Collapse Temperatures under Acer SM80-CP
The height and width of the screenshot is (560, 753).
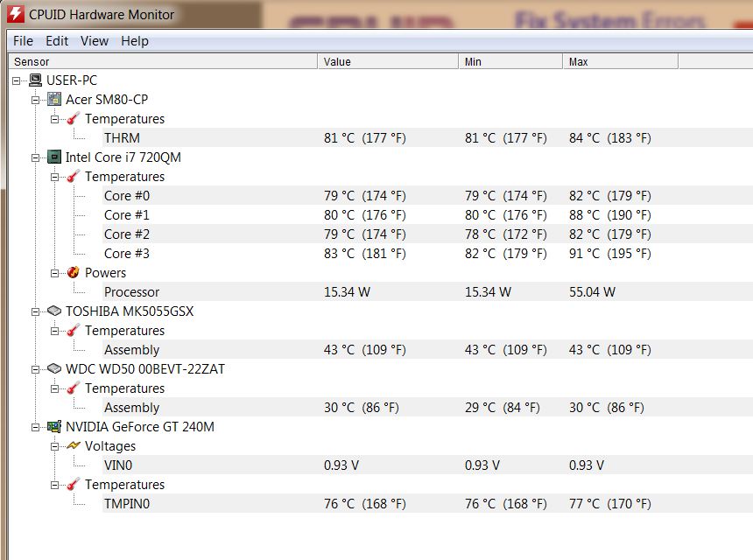pos(55,119)
